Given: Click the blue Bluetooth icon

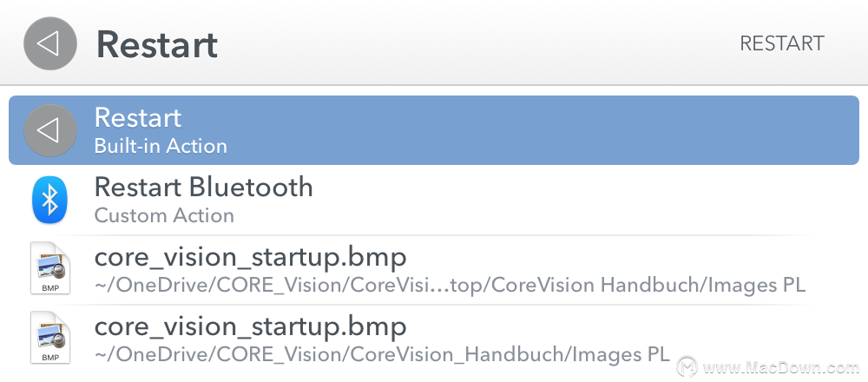Looking at the screenshot, I should tap(49, 200).
